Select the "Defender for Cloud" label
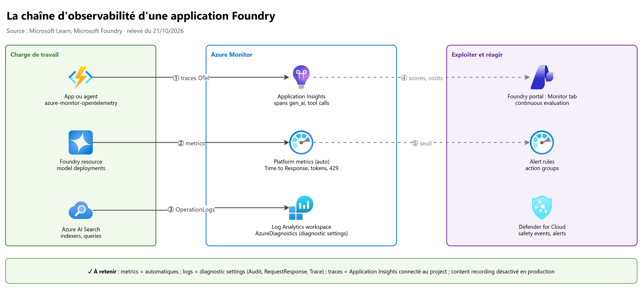Viewport: 644px width, 290px height. point(542,227)
